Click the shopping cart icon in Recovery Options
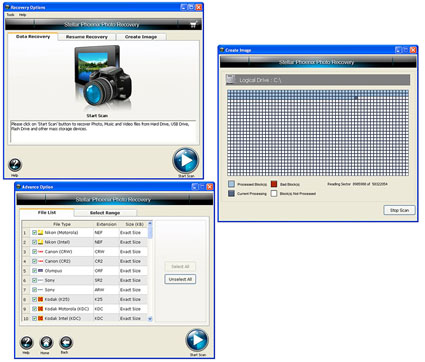 (194, 24)
